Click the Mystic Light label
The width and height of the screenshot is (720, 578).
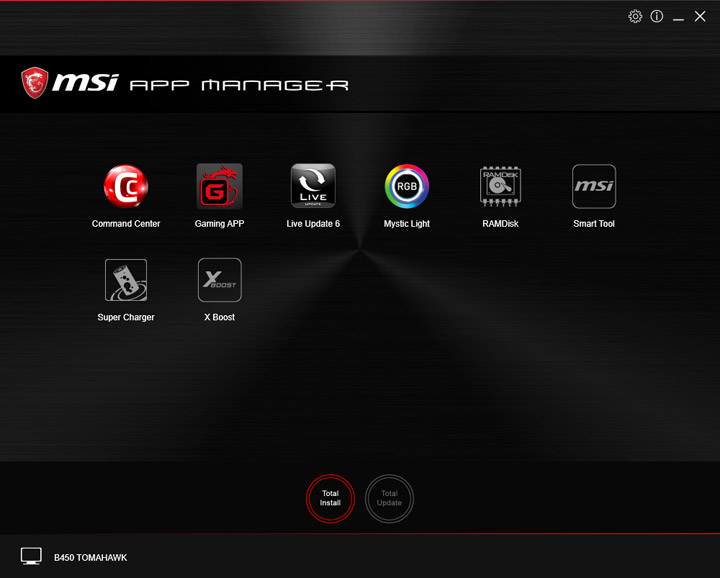pyautogui.click(x=407, y=224)
